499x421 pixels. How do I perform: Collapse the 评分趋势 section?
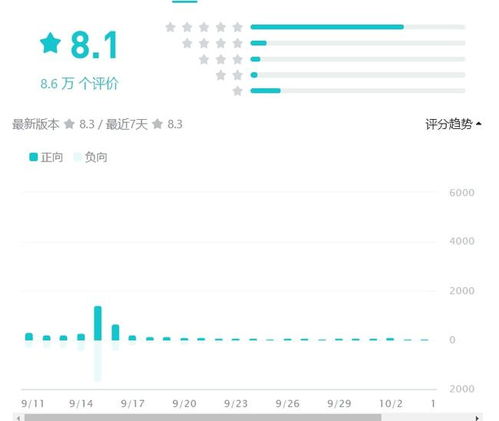[454, 124]
